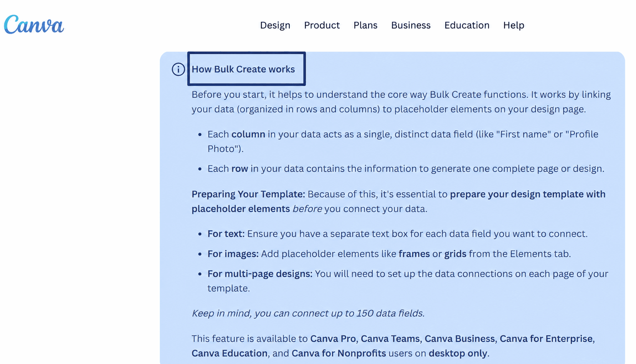Click the bold 'desktop only' text
The image size is (636, 364).
click(x=458, y=353)
